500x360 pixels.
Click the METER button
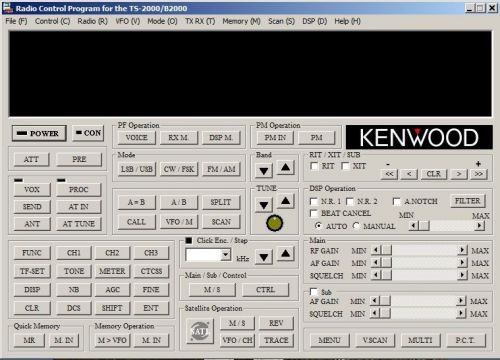[112, 271]
